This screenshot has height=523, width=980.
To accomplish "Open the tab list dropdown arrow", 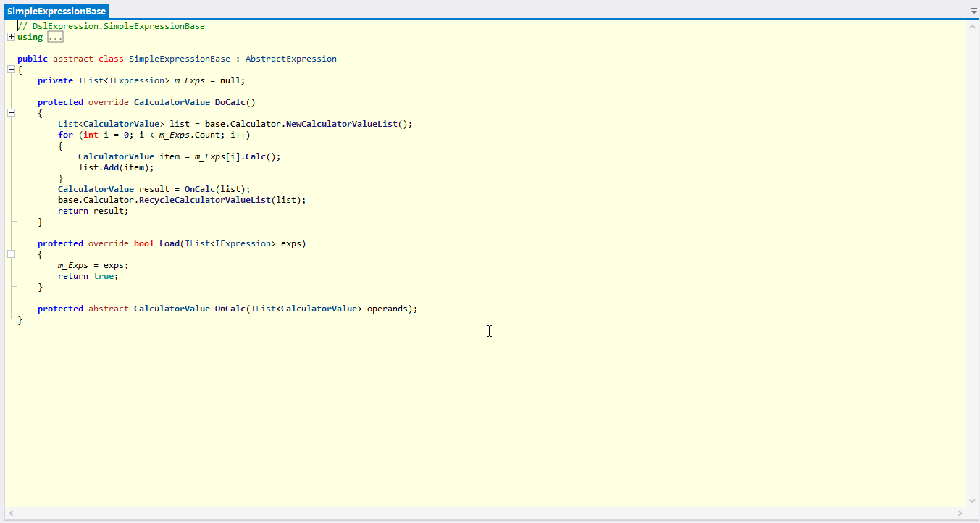I will [x=973, y=12].
